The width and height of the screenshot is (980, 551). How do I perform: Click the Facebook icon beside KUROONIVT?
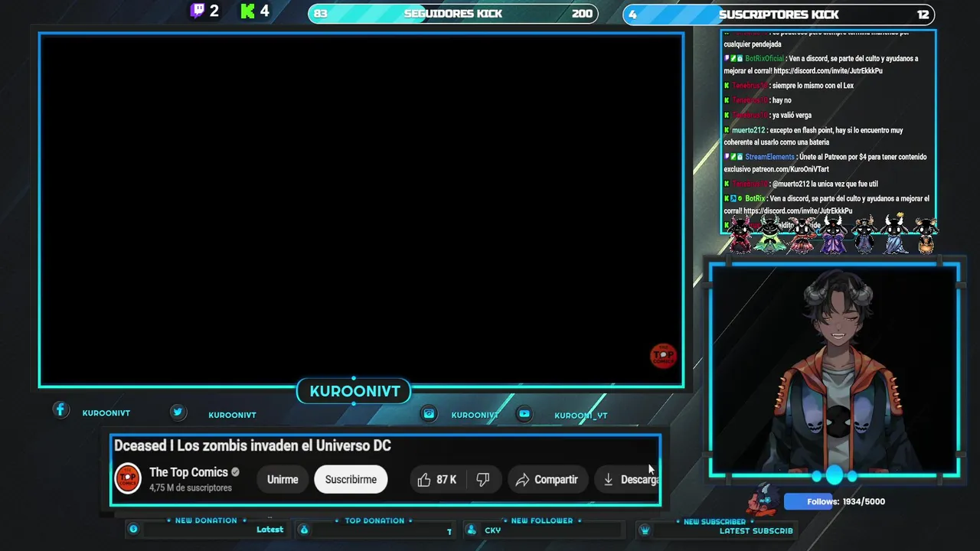point(60,410)
